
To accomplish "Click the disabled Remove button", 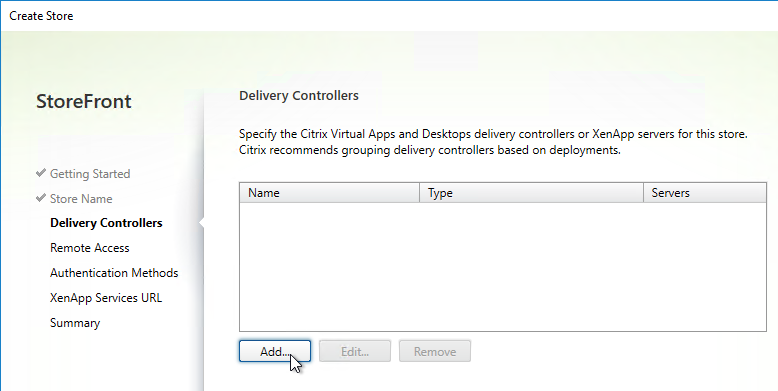I will [x=435, y=351].
